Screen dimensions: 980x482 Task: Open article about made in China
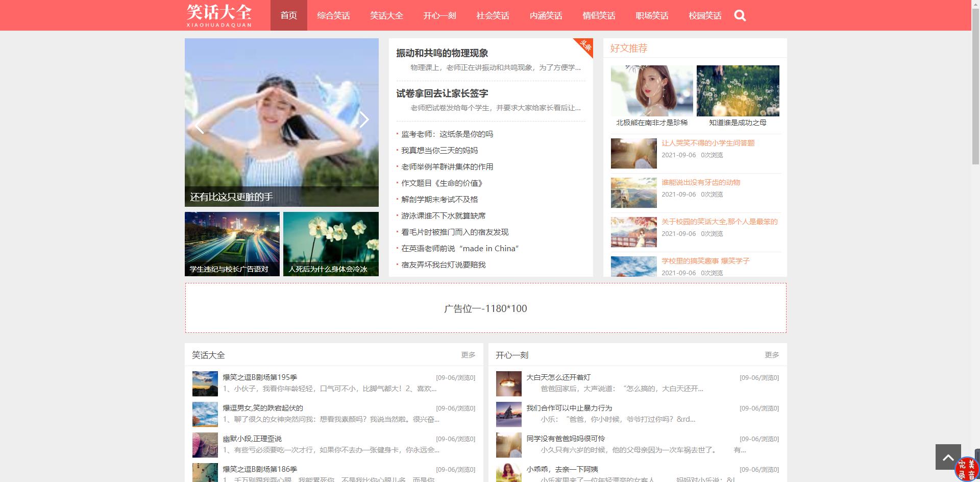[x=460, y=248]
